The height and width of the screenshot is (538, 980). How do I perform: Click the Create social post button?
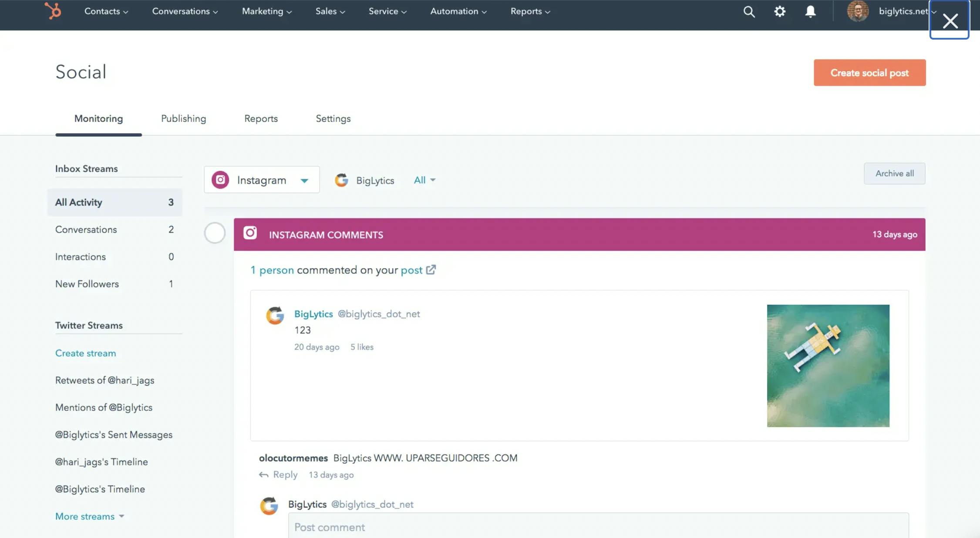tap(869, 72)
